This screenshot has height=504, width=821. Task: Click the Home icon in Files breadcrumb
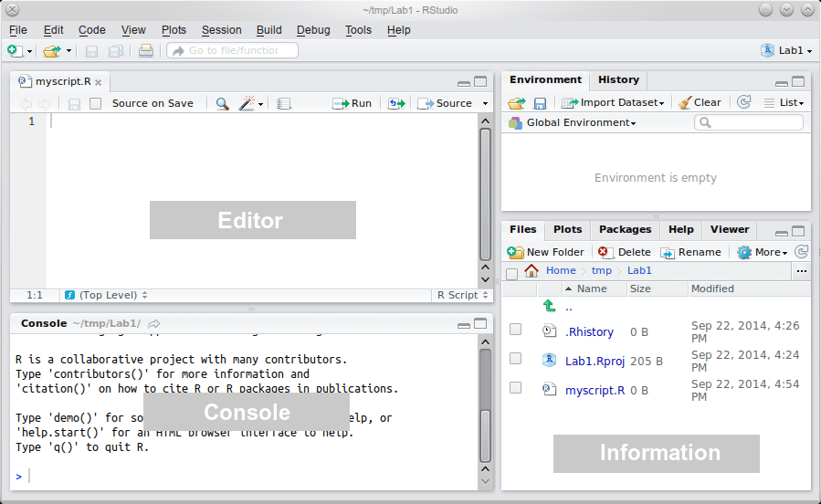(x=532, y=270)
